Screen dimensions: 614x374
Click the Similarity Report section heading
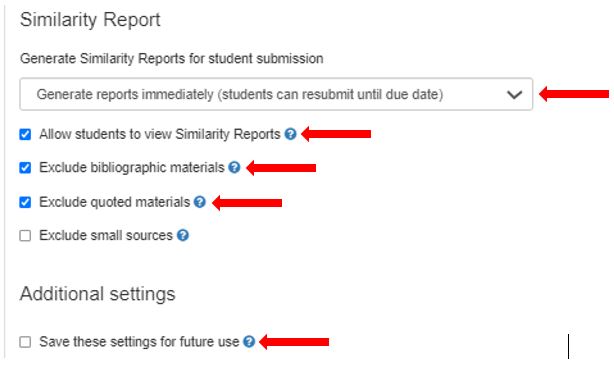pos(90,20)
